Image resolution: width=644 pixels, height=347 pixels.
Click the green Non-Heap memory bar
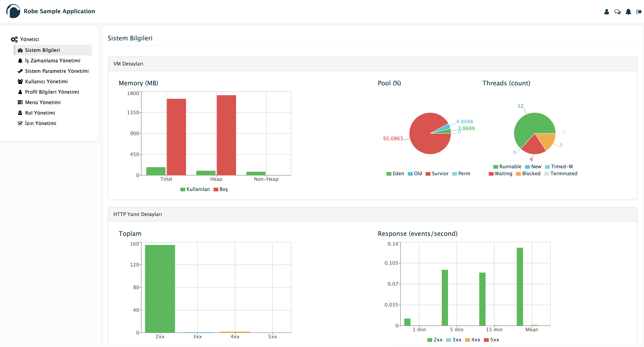point(256,173)
